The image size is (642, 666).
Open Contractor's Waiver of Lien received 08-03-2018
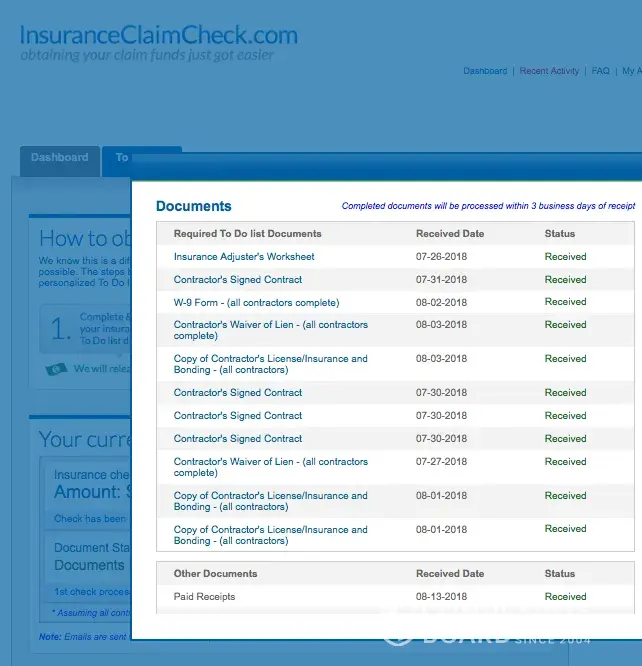pyautogui.click(x=270, y=330)
